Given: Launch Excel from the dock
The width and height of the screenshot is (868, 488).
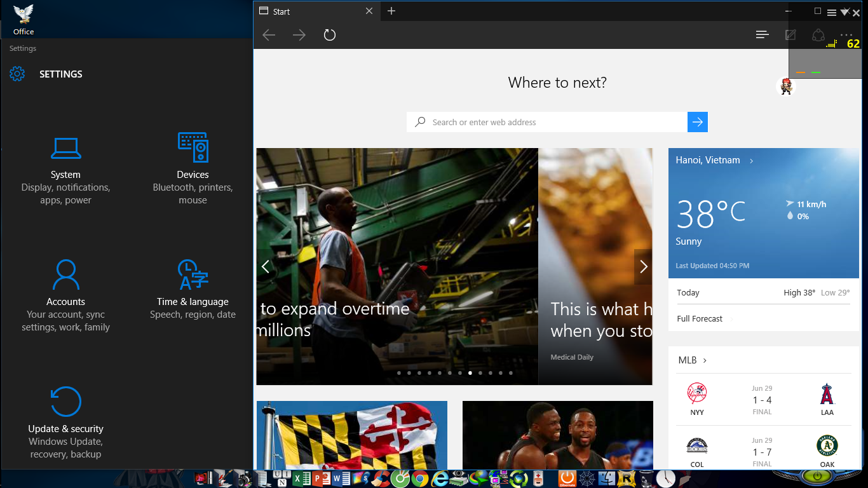Looking at the screenshot, I should point(302,478).
